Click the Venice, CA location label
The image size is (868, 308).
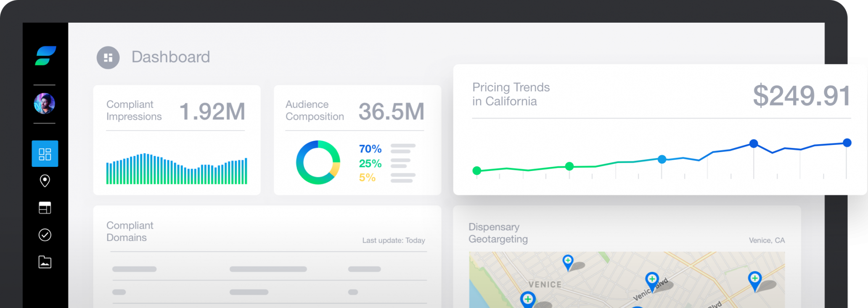point(767,240)
